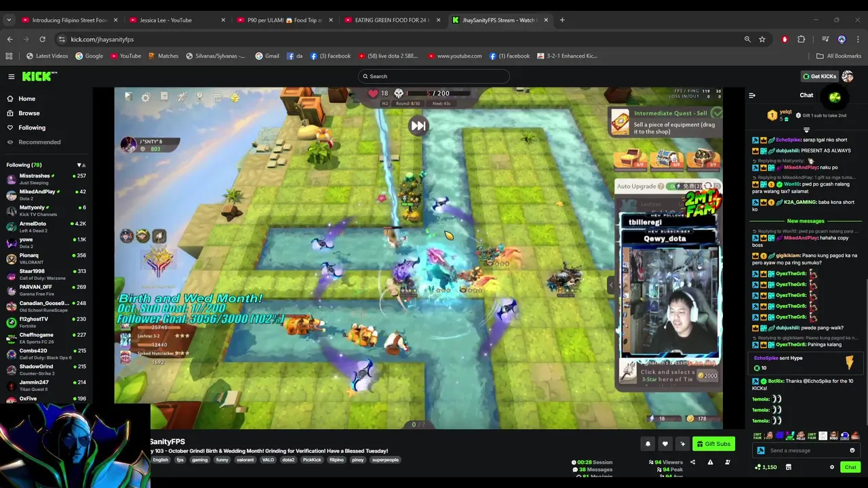Click K2A_GAMING username in chat
Viewport: 868px width, 488px height.
(800, 202)
